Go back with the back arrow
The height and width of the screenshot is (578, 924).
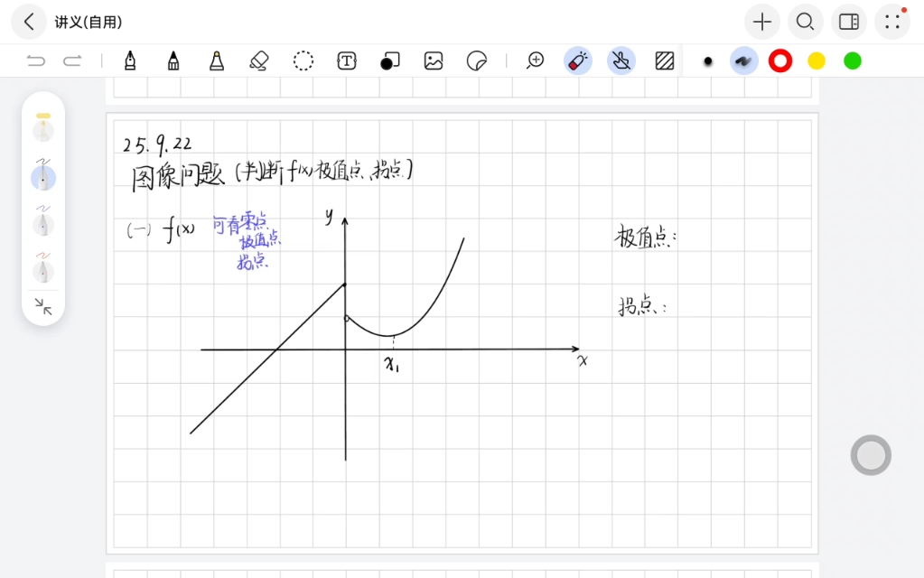click(x=29, y=22)
